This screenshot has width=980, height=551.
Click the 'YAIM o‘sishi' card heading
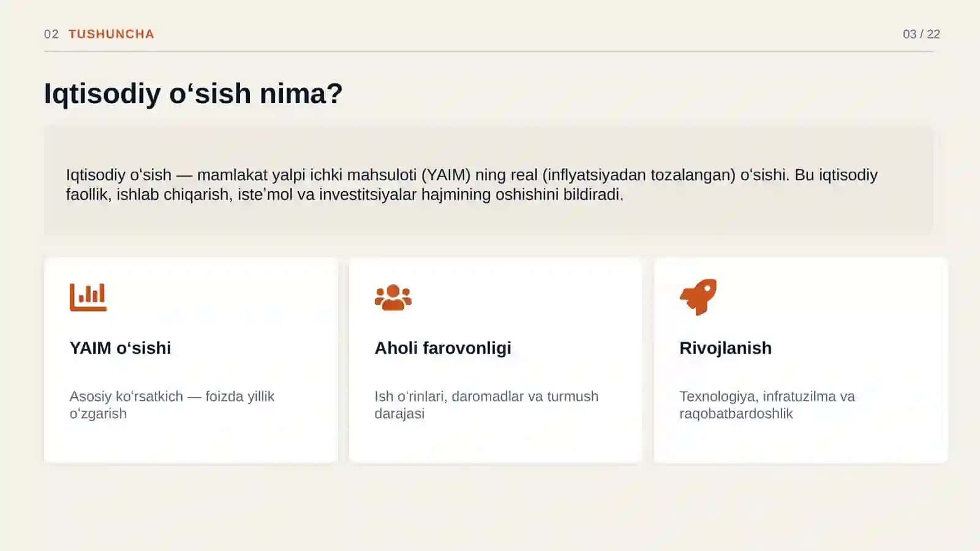pos(121,348)
